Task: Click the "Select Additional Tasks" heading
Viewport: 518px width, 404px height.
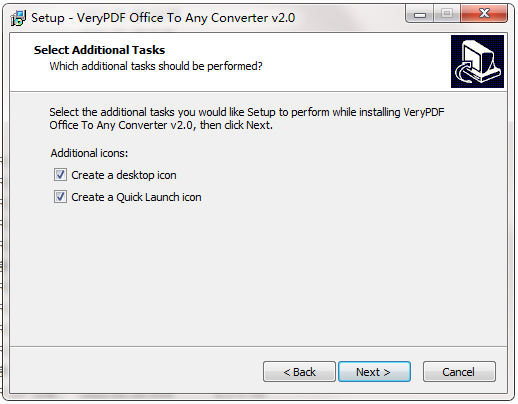Action: 99,50
